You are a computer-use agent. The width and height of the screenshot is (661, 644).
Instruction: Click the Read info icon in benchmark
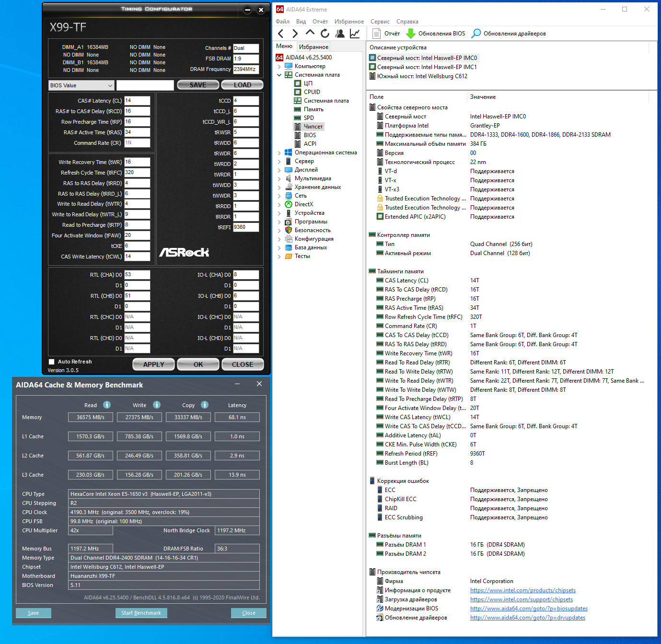coord(107,405)
